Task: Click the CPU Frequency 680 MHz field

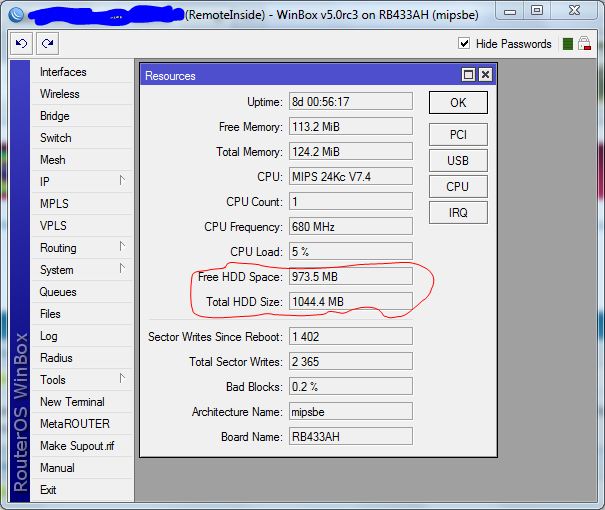Action: tap(351, 226)
